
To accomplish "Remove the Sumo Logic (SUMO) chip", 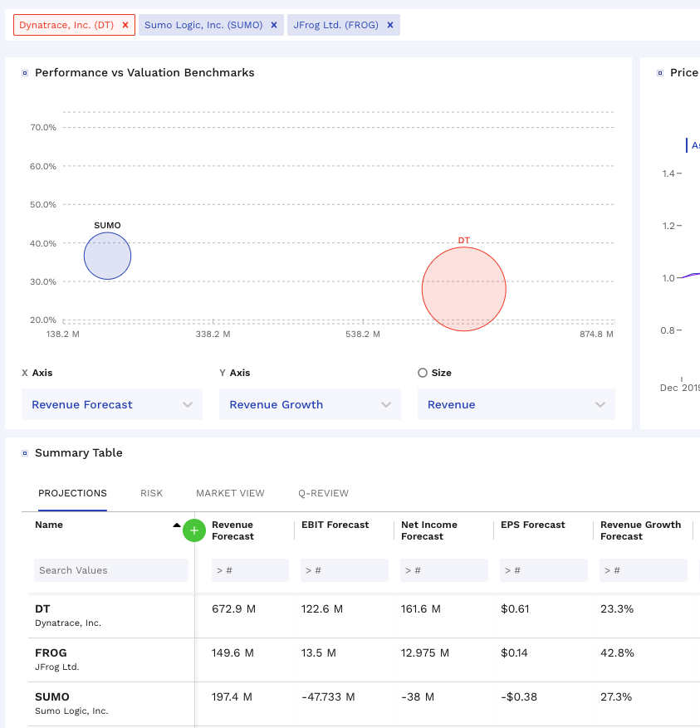I will [x=273, y=25].
